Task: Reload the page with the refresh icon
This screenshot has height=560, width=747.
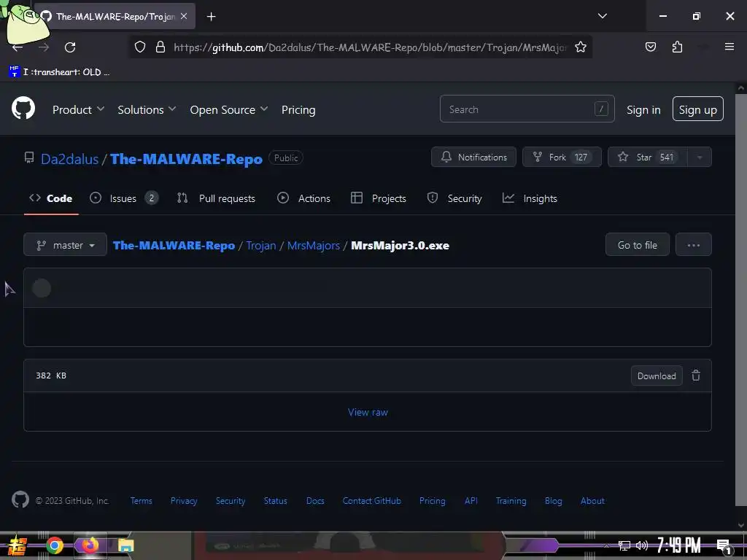Action: coord(70,47)
